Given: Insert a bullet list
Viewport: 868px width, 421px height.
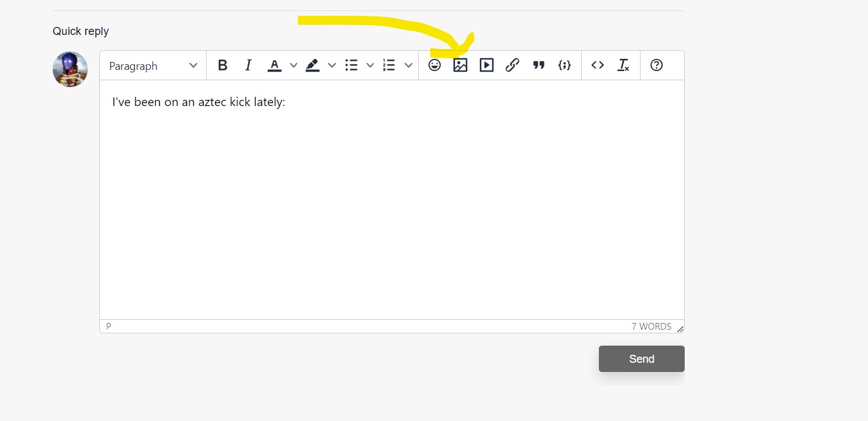Looking at the screenshot, I should pyautogui.click(x=351, y=65).
